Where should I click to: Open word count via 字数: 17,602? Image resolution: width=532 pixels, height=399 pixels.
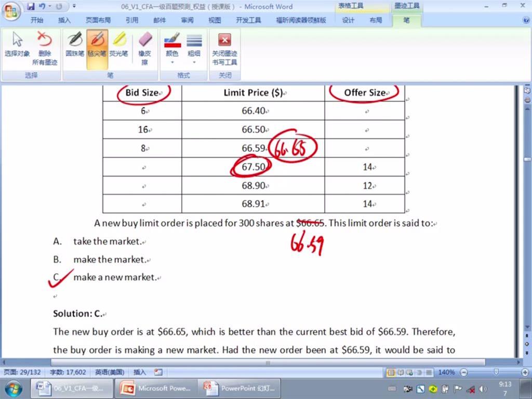click(x=68, y=372)
